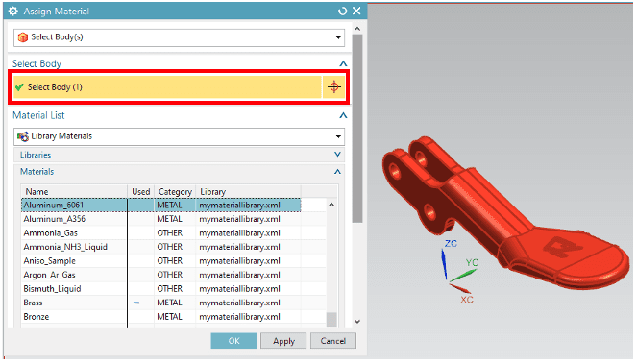This screenshot has width=637, height=364.
Task: Close the Assign Material dialog
Action: (356, 11)
